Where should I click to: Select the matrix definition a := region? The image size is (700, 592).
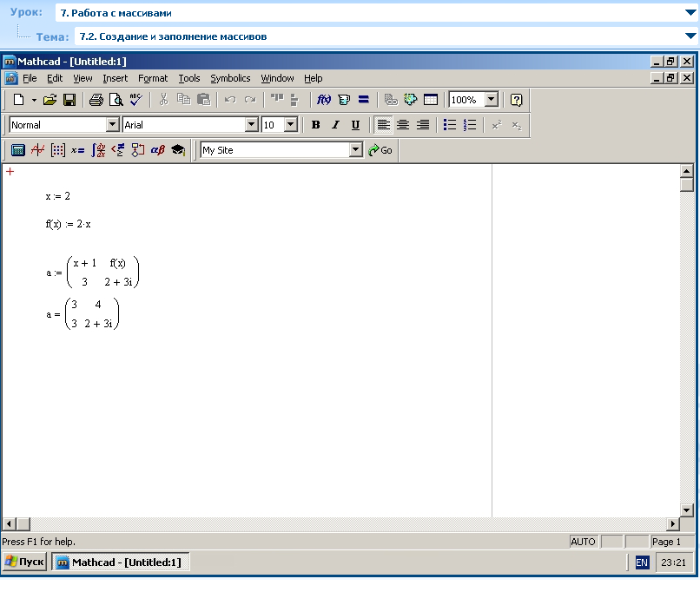coord(92,273)
